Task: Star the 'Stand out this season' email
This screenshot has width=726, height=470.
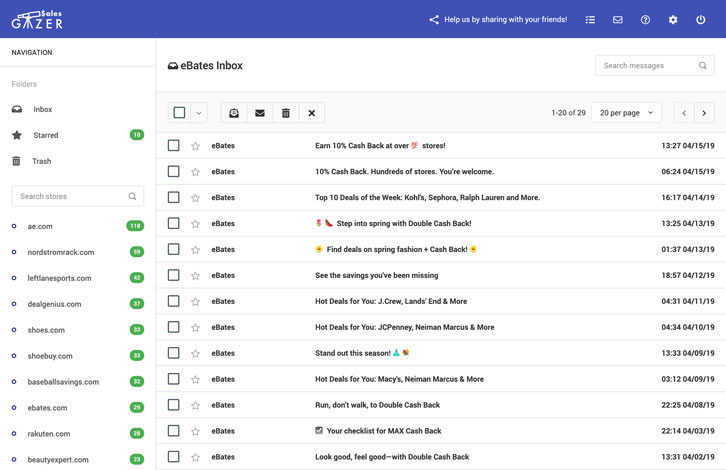Action: pos(195,353)
